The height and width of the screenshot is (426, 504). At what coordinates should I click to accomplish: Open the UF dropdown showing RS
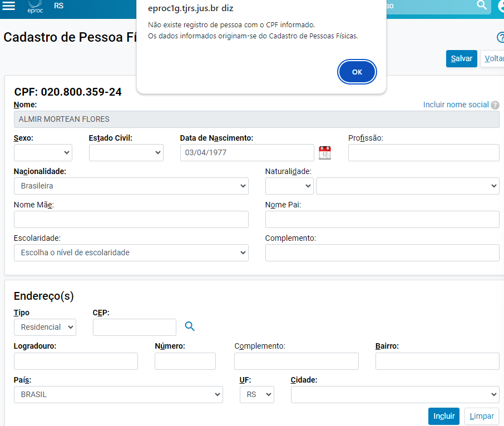click(256, 394)
